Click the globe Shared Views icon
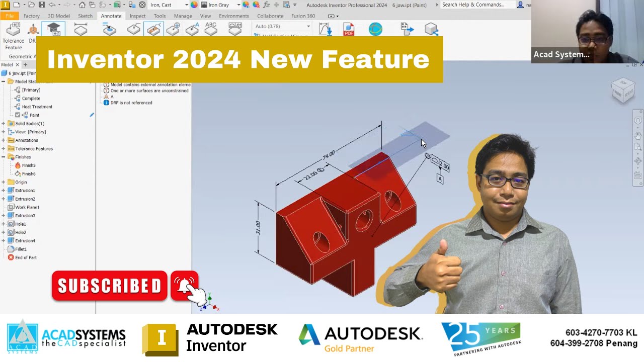The image size is (644, 362). [375, 30]
